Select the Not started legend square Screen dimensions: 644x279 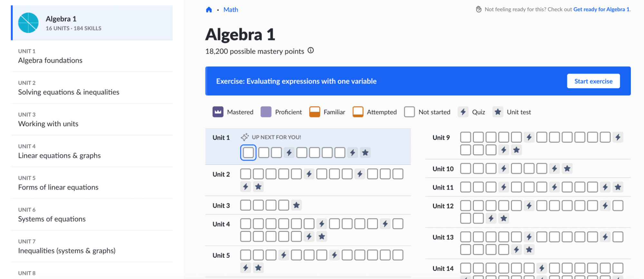pos(409,112)
